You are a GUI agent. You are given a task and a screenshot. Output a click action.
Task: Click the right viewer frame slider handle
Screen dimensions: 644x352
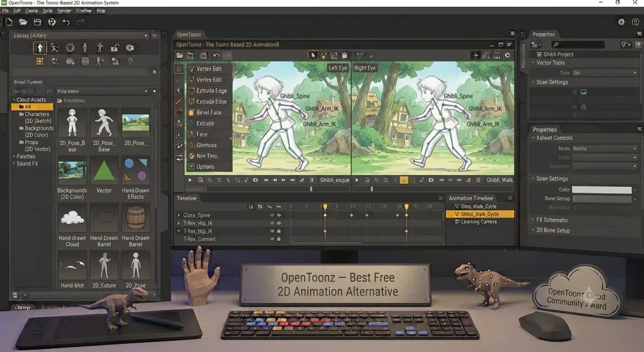coord(372,189)
